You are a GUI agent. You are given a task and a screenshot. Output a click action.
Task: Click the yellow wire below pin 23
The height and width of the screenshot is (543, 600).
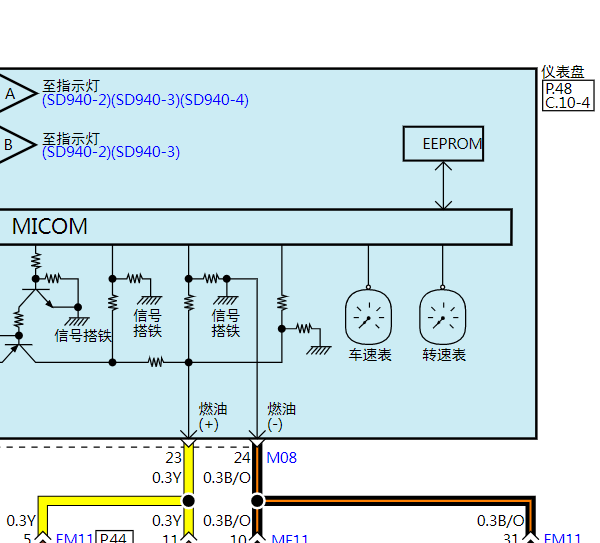pos(188,470)
